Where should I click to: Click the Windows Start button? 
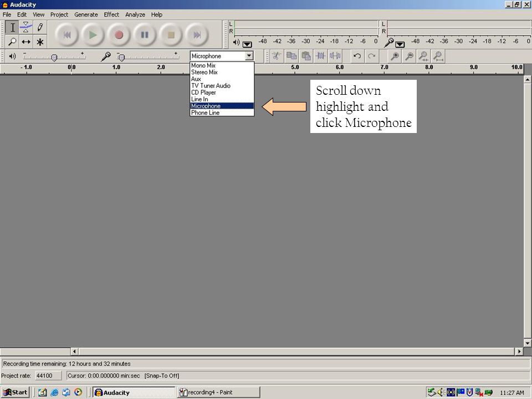coord(16,392)
